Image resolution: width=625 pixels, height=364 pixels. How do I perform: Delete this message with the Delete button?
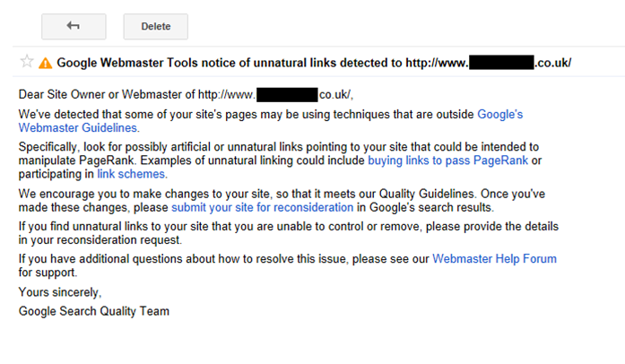[155, 26]
